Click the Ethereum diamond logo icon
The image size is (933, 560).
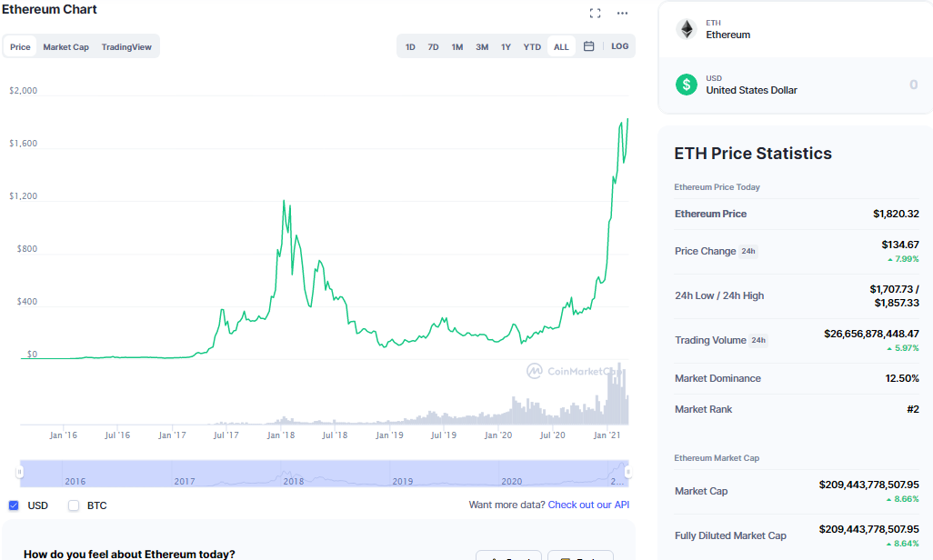click(x=687, y=29)
